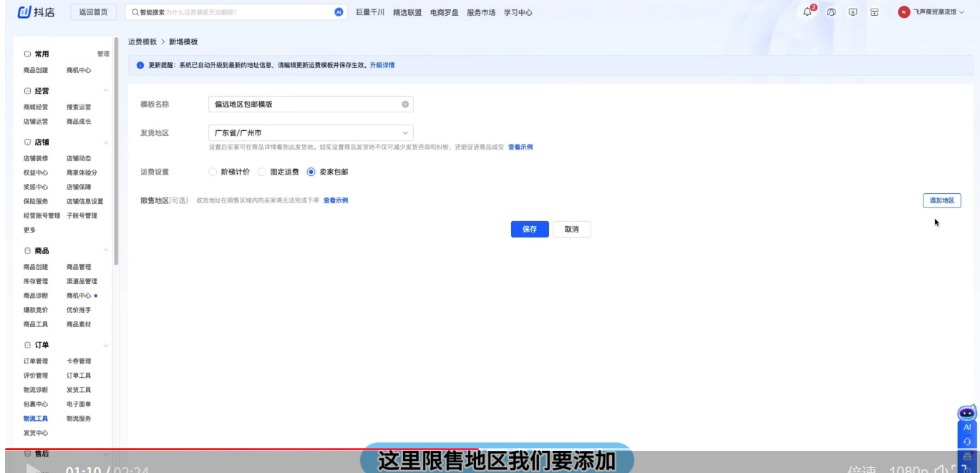Viewport: 980px width, 473px height.
Task: Click the 经营 section icon
Action: tap(27, 92)
